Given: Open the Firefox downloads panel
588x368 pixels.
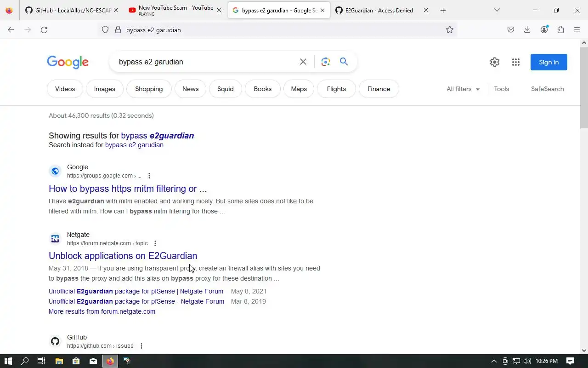Looking at the screenshot, I should point(527,30).
